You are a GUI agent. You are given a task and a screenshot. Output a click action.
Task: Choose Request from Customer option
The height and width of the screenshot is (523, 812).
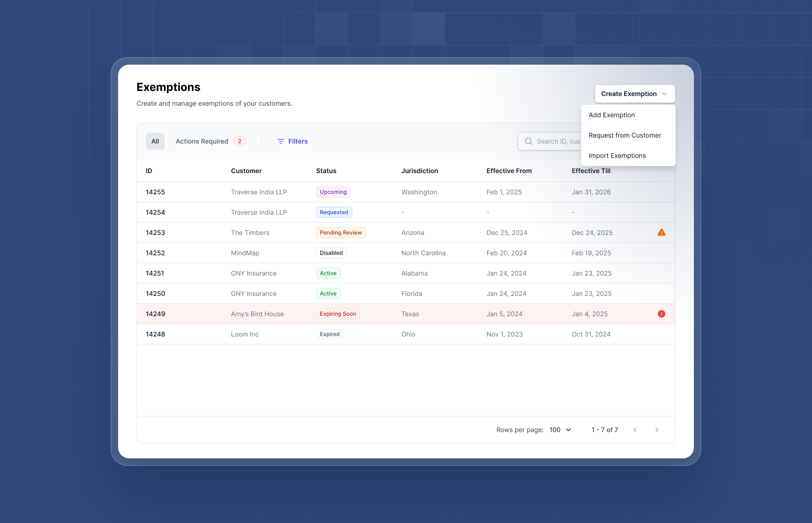tap(628, 135)
